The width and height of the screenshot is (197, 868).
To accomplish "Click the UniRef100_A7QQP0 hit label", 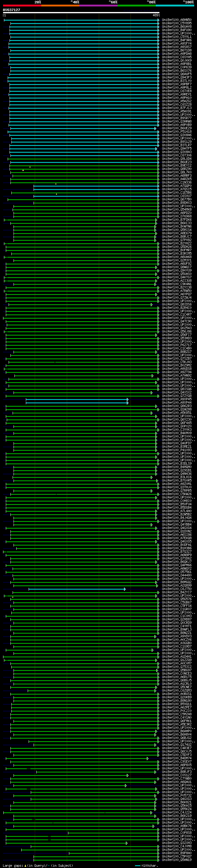I will point(177,186).
